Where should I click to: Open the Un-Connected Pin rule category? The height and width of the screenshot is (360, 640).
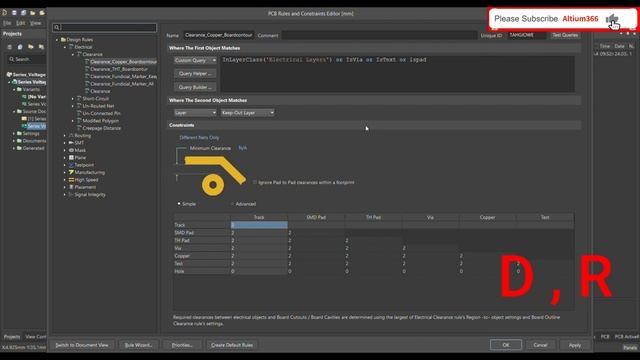(x=101, y=113)
